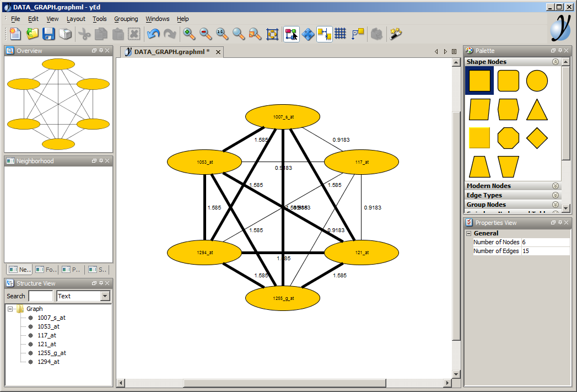Zoom in with the plus magnifier
This screenshot has height=392, width=577.
coord(189,34)
